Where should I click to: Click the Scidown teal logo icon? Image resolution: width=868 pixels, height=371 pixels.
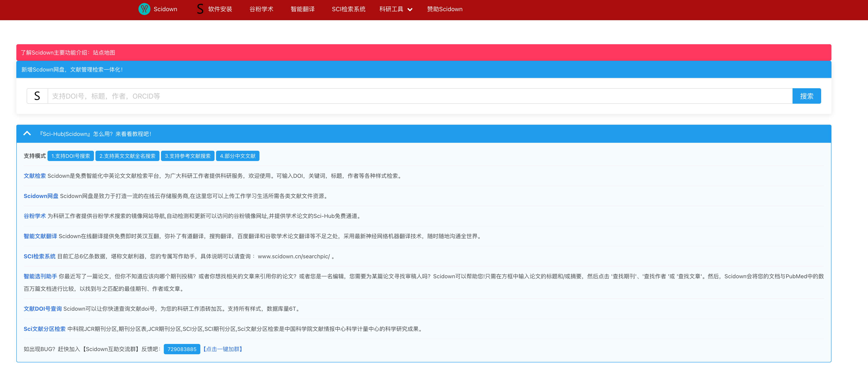coord(144,9)
